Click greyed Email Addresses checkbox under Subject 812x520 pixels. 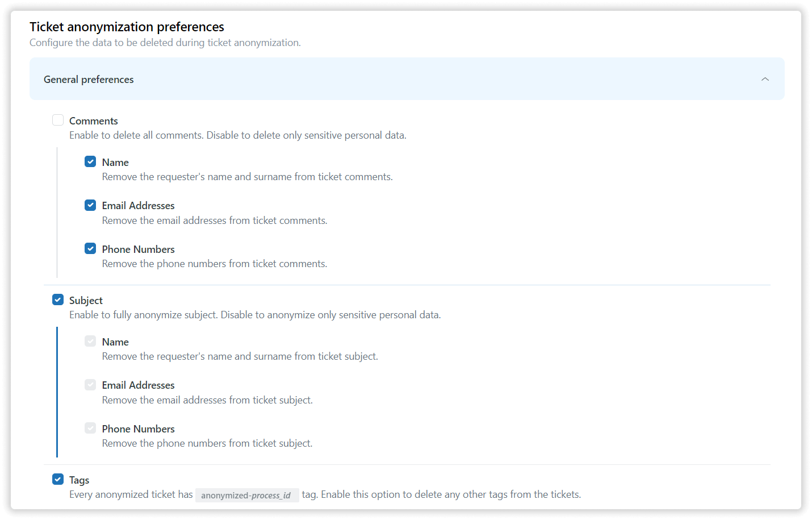pos(90,385)
